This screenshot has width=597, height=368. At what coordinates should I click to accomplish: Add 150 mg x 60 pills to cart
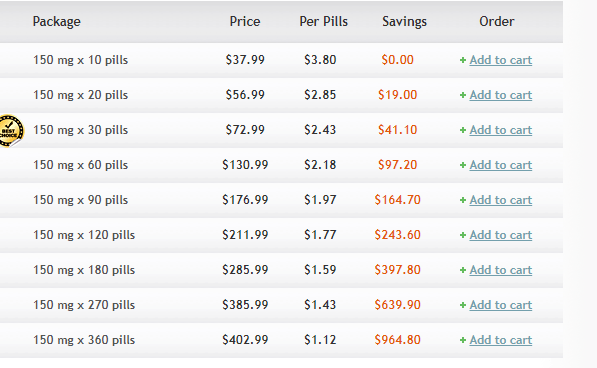[x=500, y=165]
